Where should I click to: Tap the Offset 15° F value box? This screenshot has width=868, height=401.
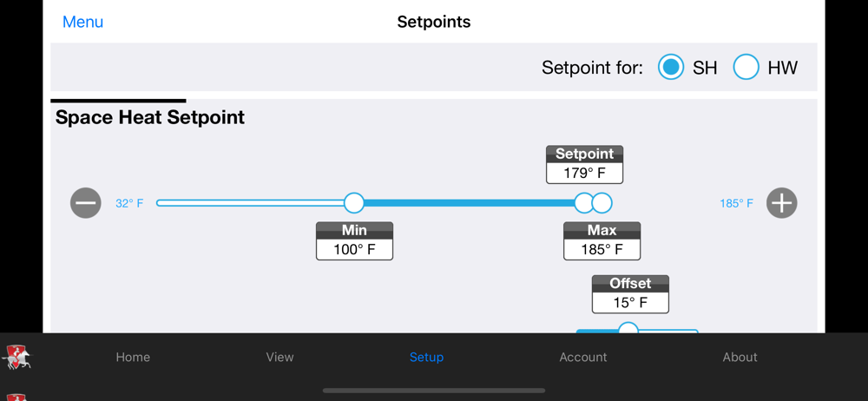[x=630, y=302]
